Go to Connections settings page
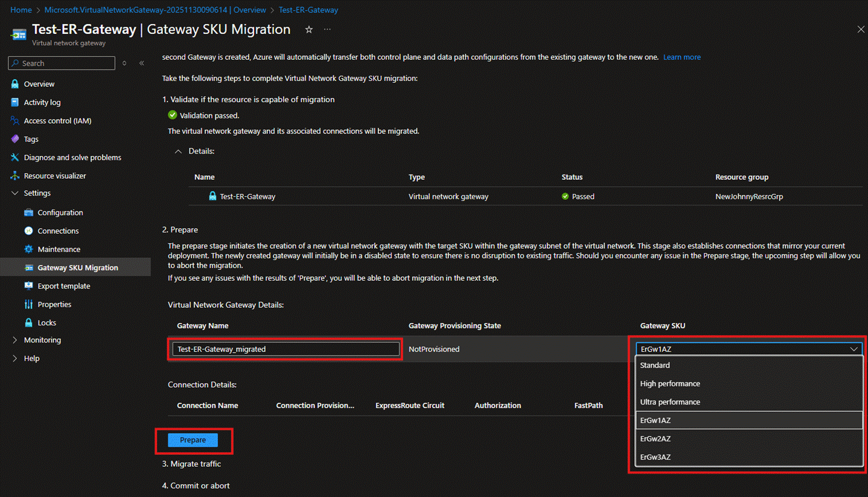Image resolution: width=868 pixels, height=497 pixels. 58,231
